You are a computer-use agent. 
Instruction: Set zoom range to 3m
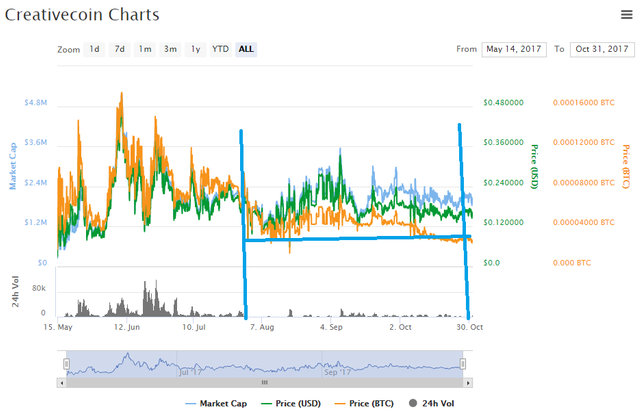coord(170,49)
